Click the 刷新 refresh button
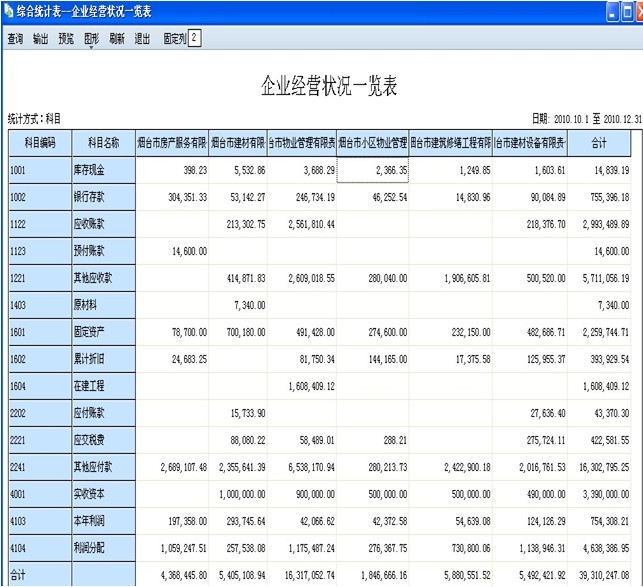 click(x=116, y=39)
